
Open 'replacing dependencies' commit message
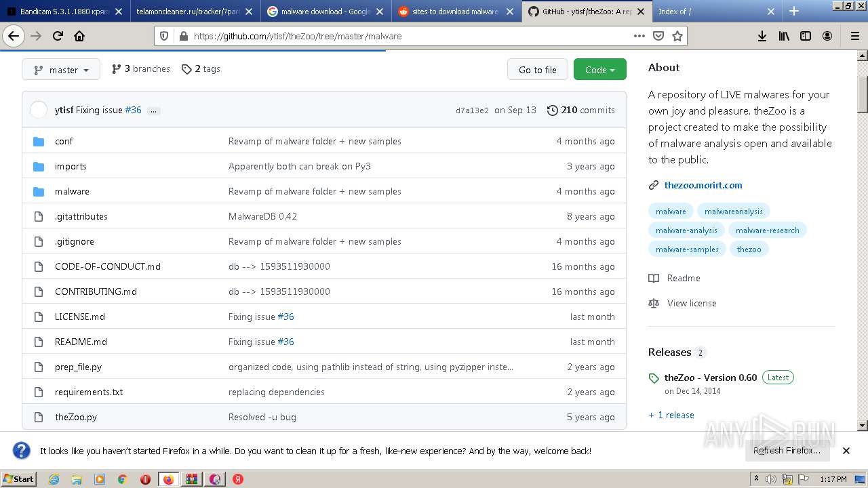277,392
